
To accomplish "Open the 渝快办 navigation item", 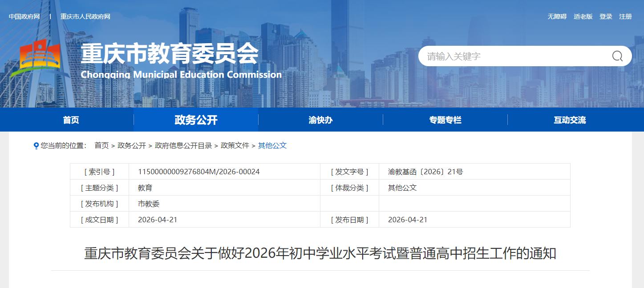I will [320, 120].
